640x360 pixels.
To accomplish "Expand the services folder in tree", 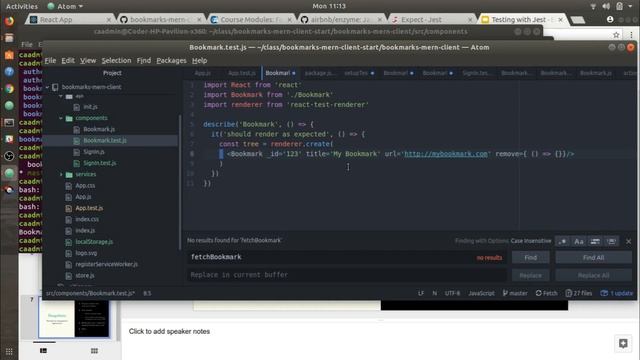I will [x=61, y=174].
